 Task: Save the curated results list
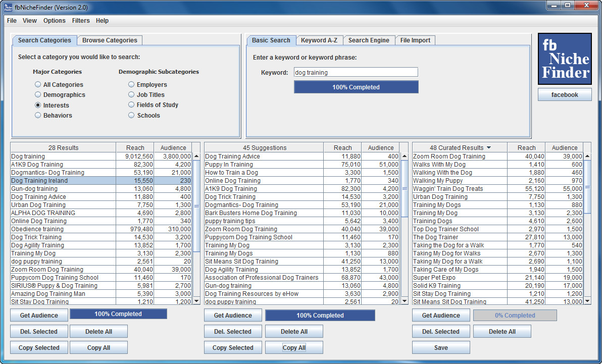[x=441, y=347]
